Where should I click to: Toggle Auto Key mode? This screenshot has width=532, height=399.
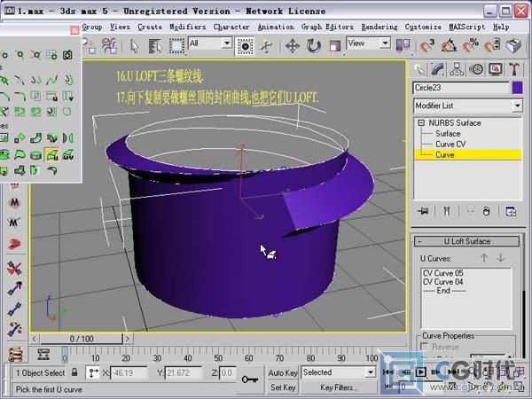[x=283, y=372]
